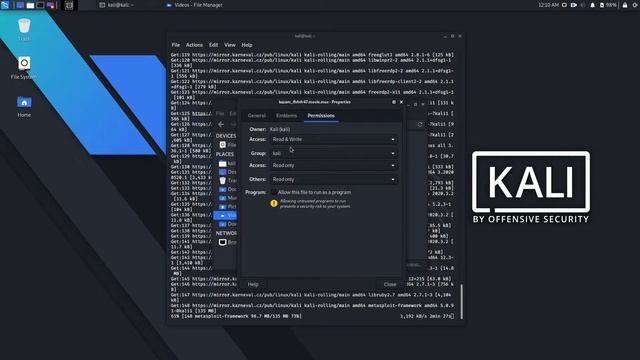Click the fourth panel launcher icon with red badge

(51, 5)
